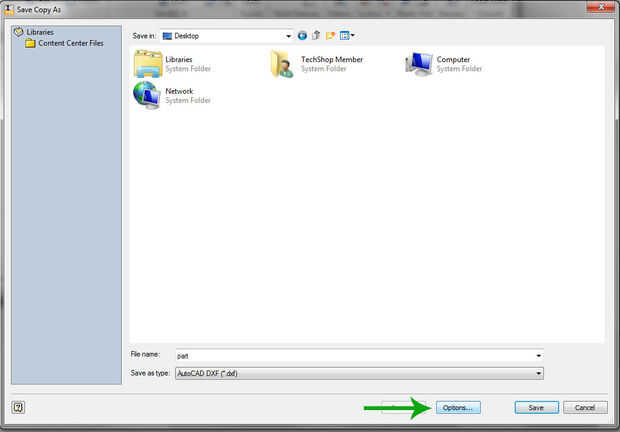
Task: Click the Save button
Action: point(537,407)
